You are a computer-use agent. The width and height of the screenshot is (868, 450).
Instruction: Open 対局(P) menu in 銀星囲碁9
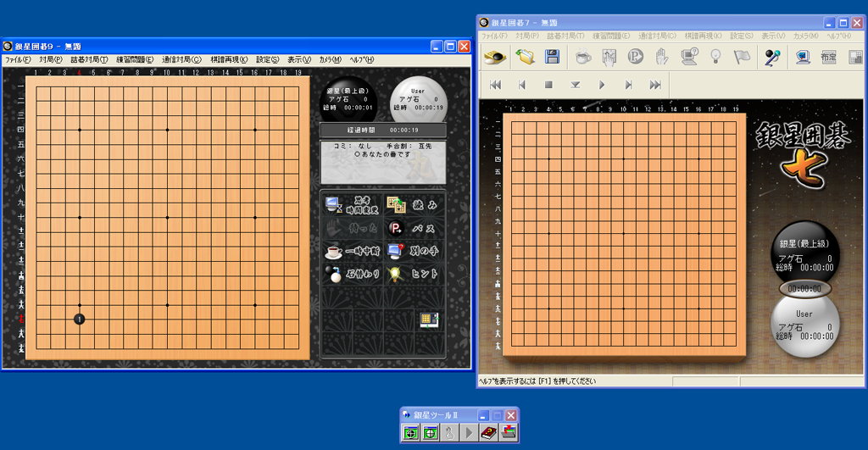coord(51,60)
